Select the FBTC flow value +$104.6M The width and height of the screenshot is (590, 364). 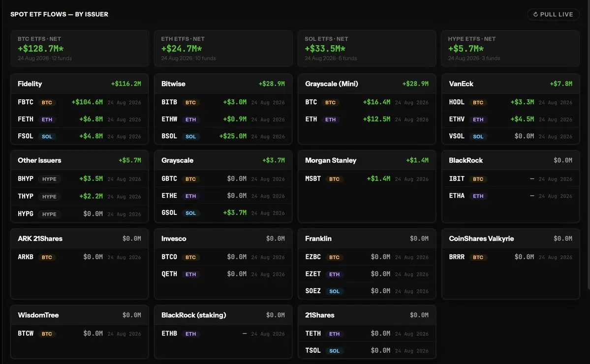coord(87,102)
